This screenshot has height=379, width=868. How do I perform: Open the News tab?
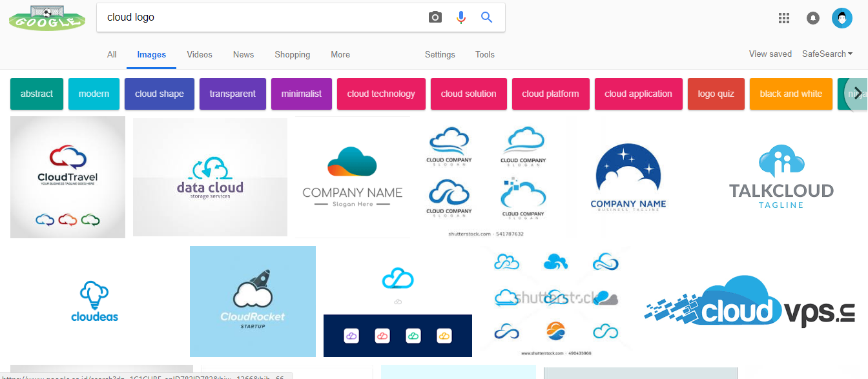point(243,55)
